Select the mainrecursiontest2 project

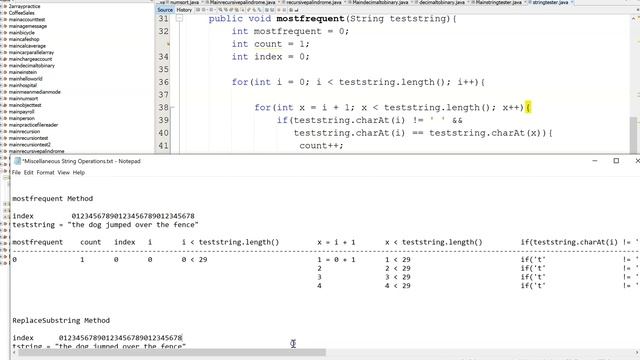(x=29, y=144)
